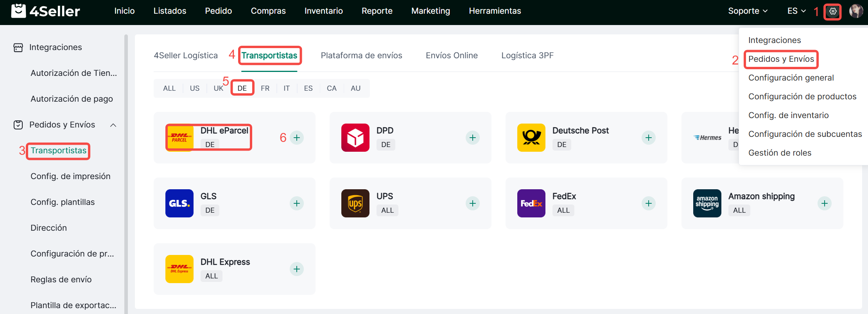The width and height of the screenshot is (868, 314).
Task: Open the ES language dropdown
Action: [x=796, y=11]
